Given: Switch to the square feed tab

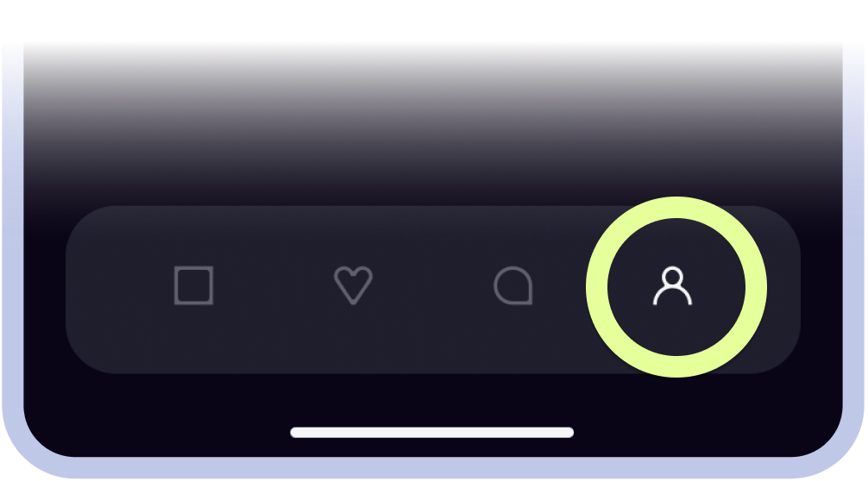Looking at the screenshot, I should (194, 285).
